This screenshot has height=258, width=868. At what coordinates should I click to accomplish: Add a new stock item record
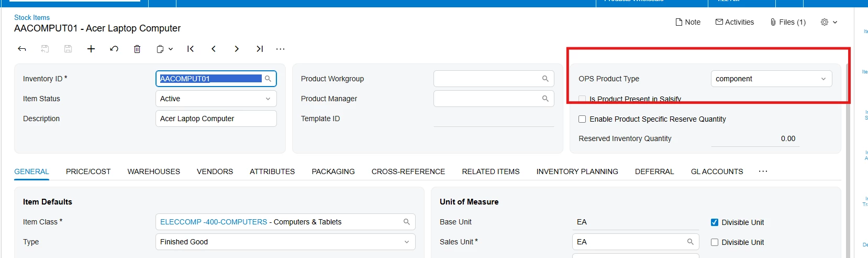point(91,49)
